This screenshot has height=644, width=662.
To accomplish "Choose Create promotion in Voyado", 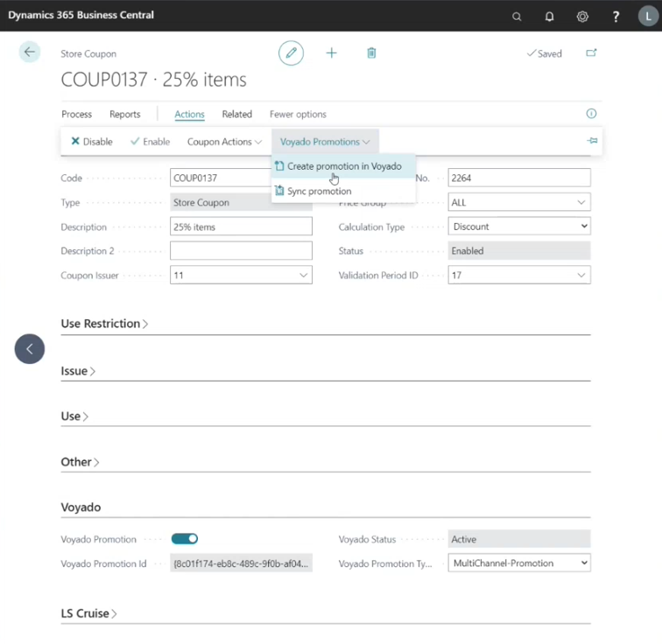I will click(x=343, y=166).
